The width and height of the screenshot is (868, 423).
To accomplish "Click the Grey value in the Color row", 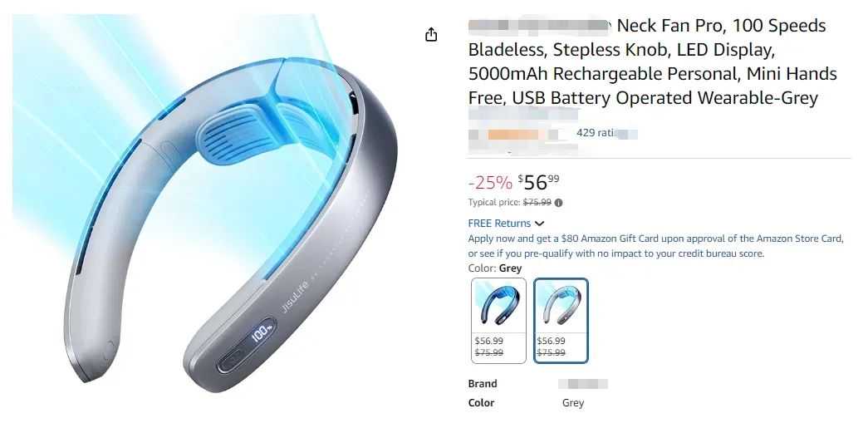I will pyautogui.click(x=573, y=403).
